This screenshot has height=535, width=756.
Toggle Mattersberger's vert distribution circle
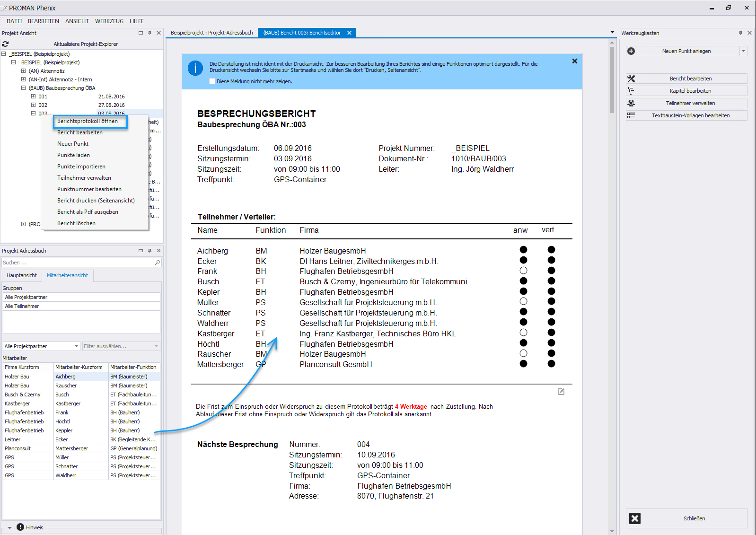click(x=551, y=364)
